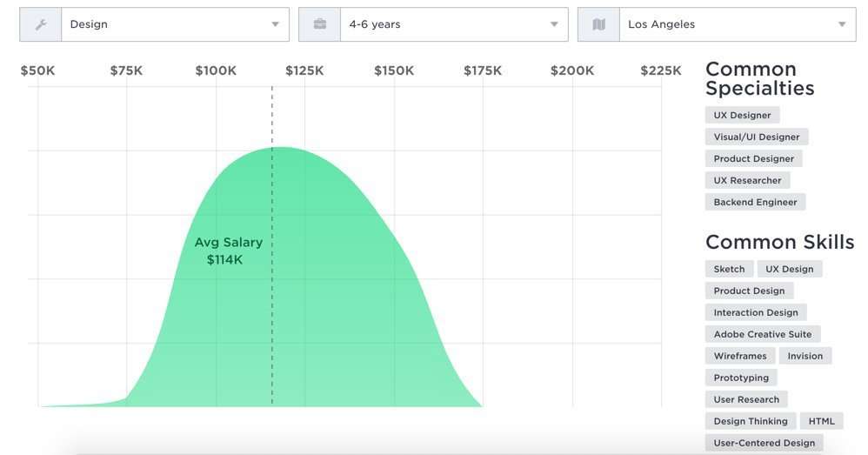Click the Adobe Creative Suite skill tag
The height and width of the screenshot is (455, 868).
[763, 334]
